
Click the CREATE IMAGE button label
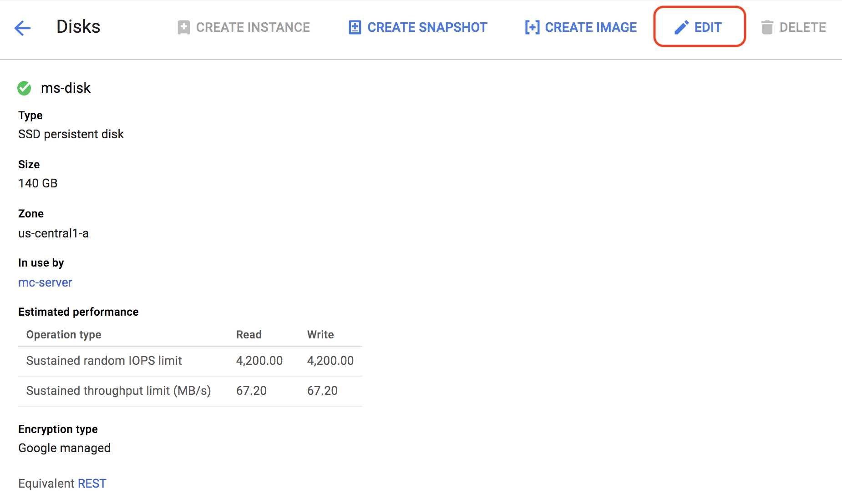pos(591,27)
